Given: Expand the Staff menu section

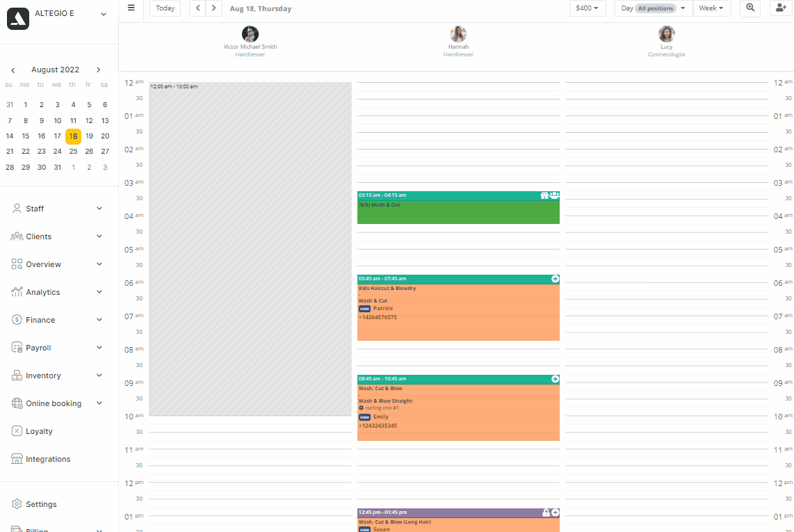Looking at the screenshot, I should tap(57, 209).
